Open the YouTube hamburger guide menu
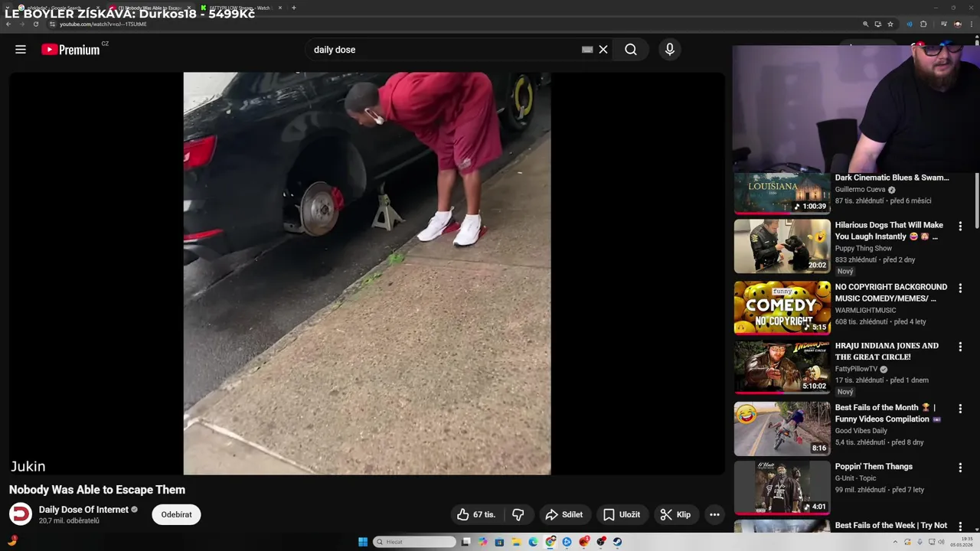 [x=21, y=50]
